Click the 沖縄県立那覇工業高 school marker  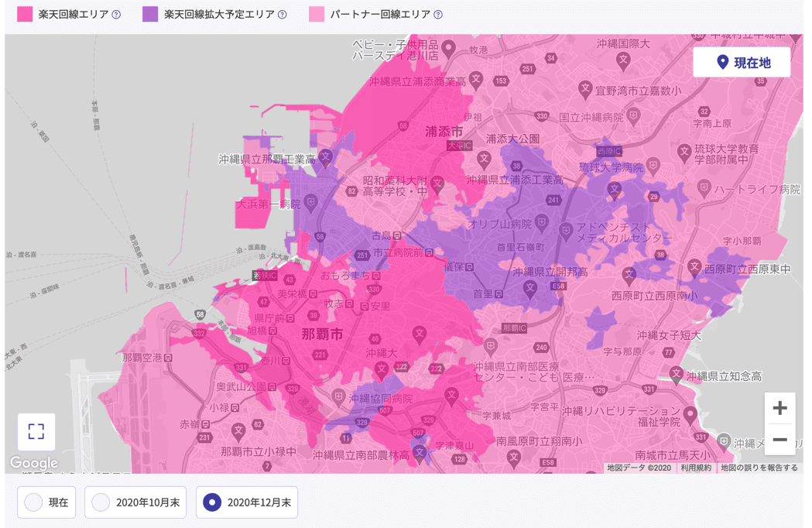(325, 157)
